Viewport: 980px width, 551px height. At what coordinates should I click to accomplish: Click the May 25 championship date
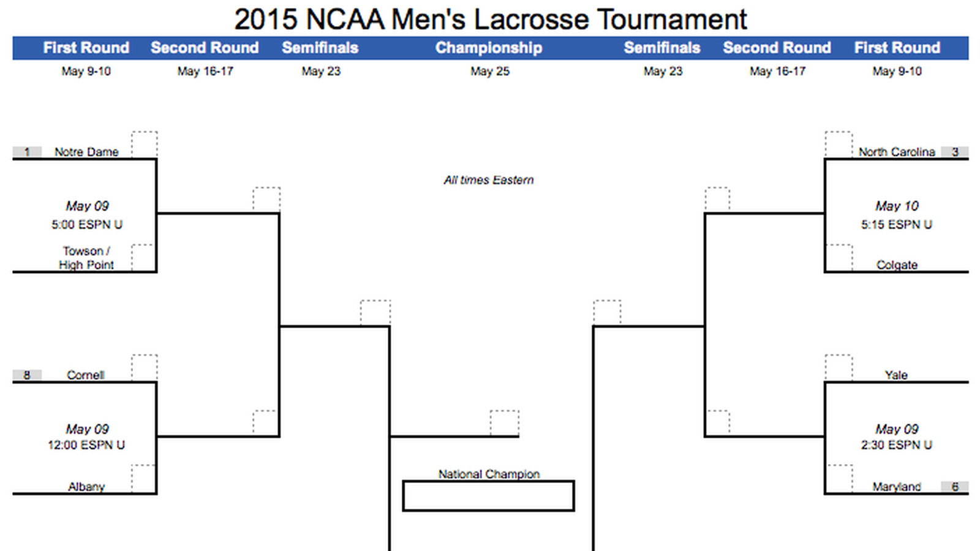490,72
